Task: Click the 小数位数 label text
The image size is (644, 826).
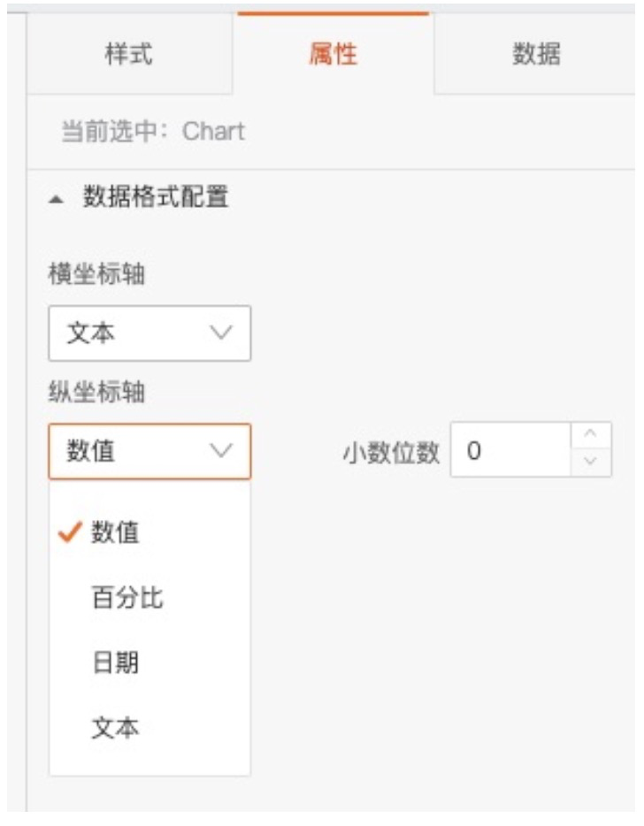Action: pos(390,452)
